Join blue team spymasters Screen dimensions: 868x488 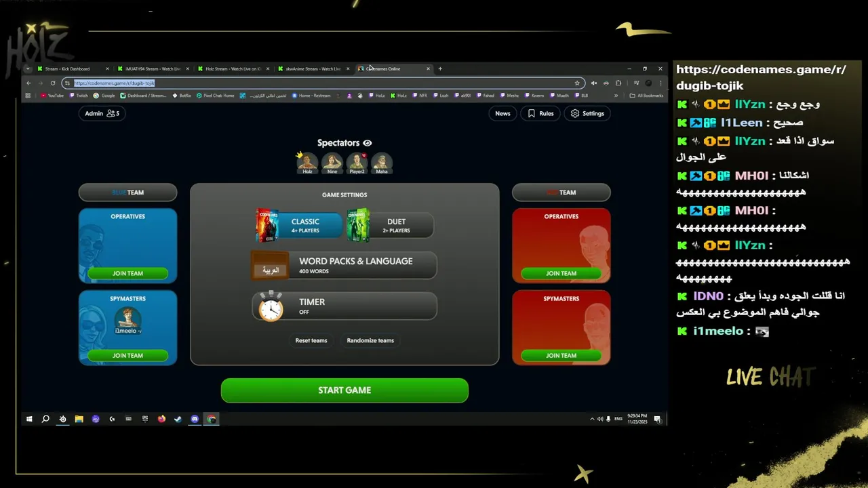[127, 355]
